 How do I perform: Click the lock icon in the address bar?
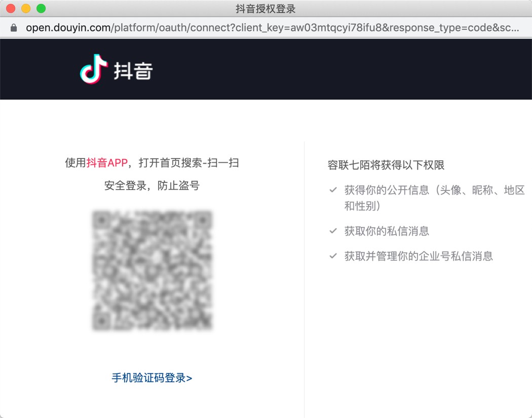click(x=14, y=27)
